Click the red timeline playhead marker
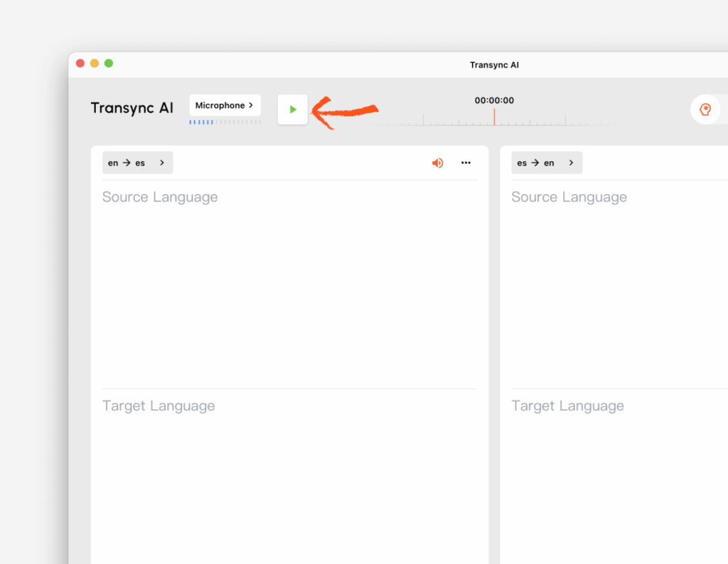This screenshot has height=564, width=728. pyautogui.click(x=494, y=117)
